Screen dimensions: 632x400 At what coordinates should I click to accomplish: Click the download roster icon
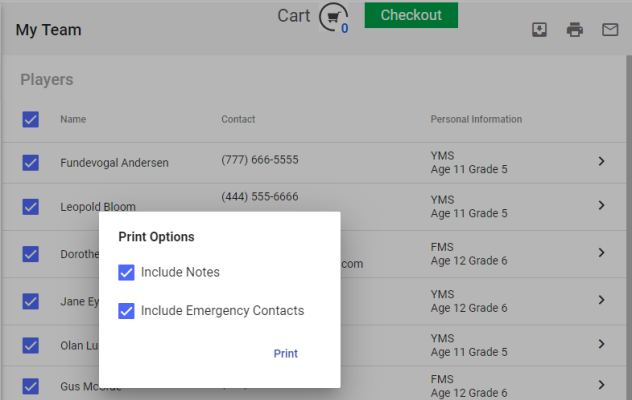point(539,30)
